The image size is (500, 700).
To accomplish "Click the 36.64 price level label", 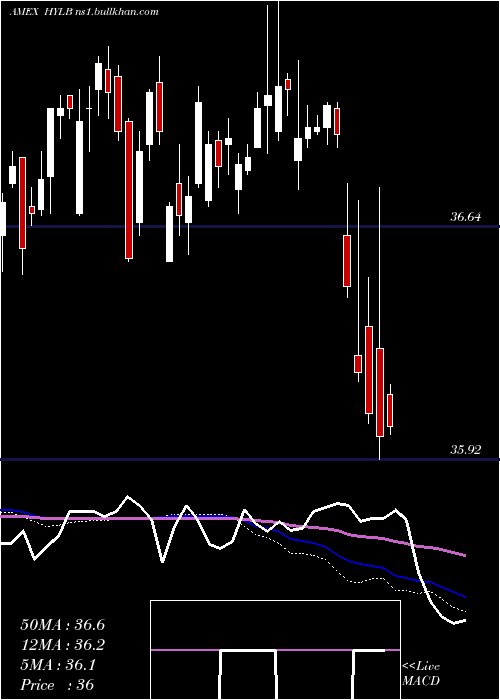I will (x=466, y=217).
